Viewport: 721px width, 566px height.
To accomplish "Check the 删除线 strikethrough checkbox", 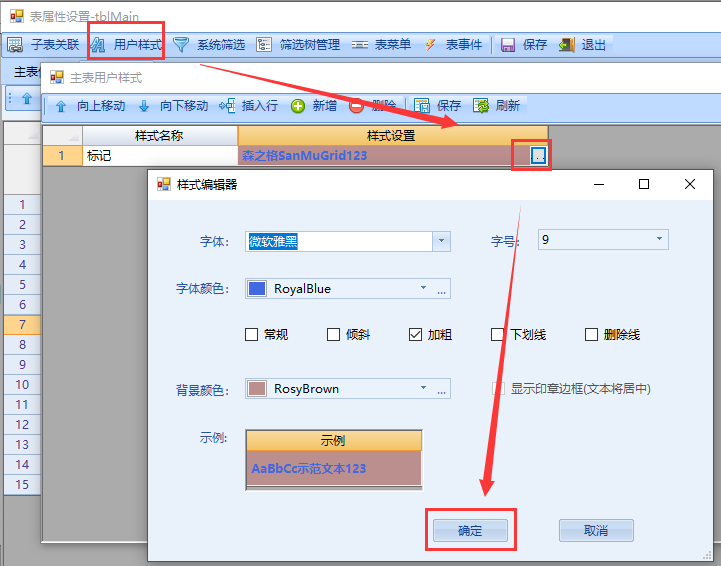I will pos(591,334).
